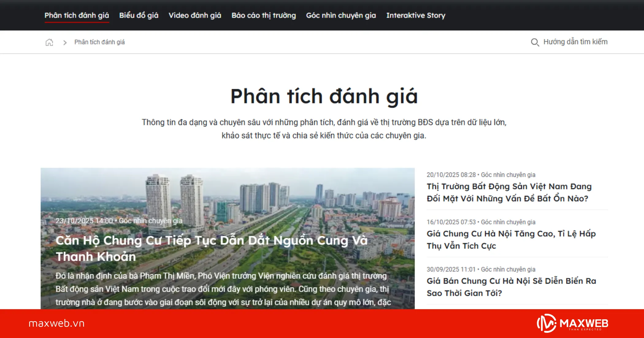This screenshot has height=338, width=644.
Task: Open the Góc nhìn chuyên gia navigation item
Action: coord(341,15)
